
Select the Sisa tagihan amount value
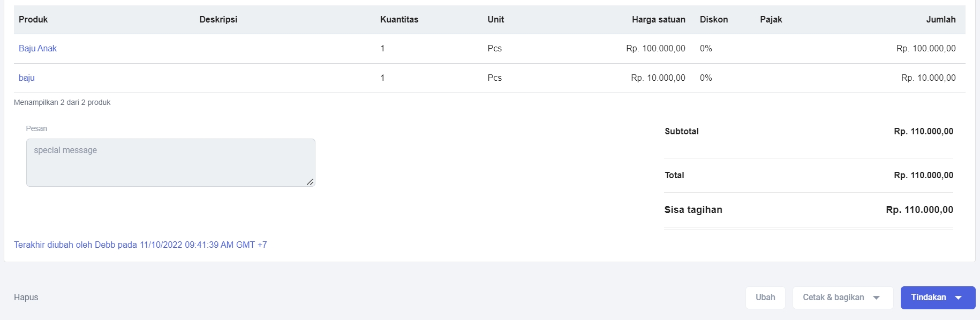pos(919,210)
